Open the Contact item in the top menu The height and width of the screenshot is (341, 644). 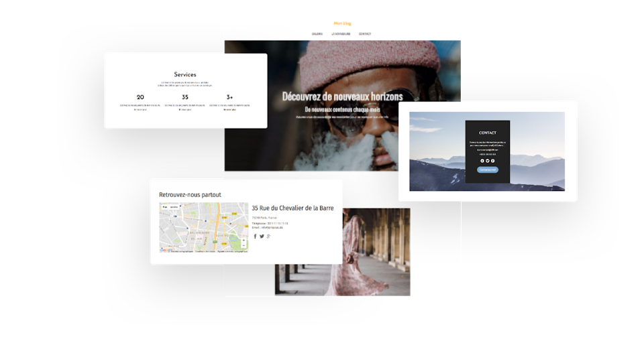[x=365, y=34]
